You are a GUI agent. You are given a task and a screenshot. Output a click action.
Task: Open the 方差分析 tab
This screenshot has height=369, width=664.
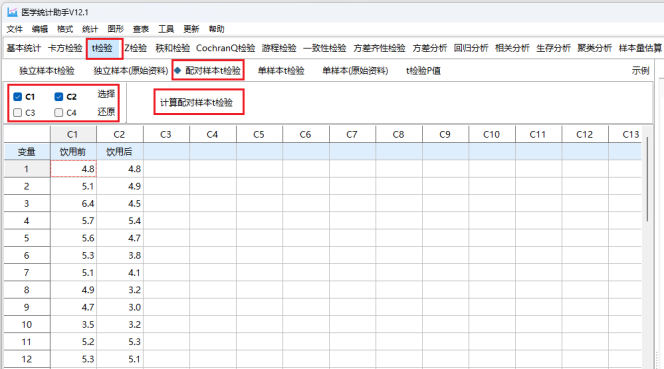[x=430, y=48]
